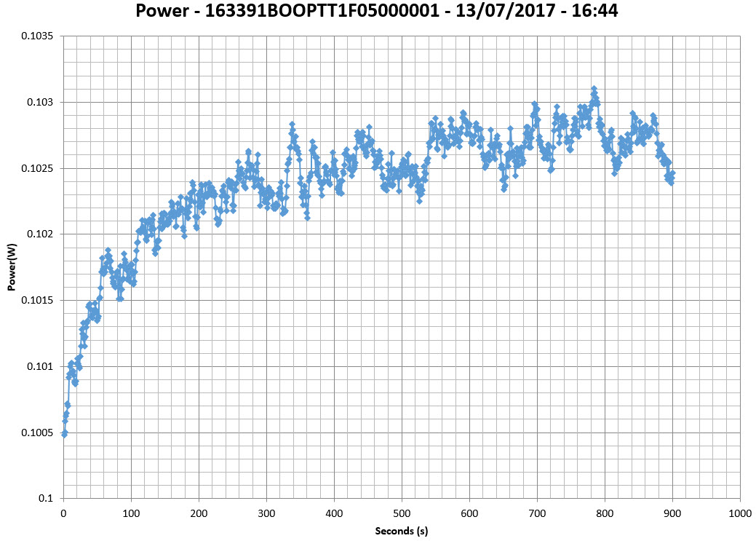
Task: Click the chart title text
Action: 377,12
